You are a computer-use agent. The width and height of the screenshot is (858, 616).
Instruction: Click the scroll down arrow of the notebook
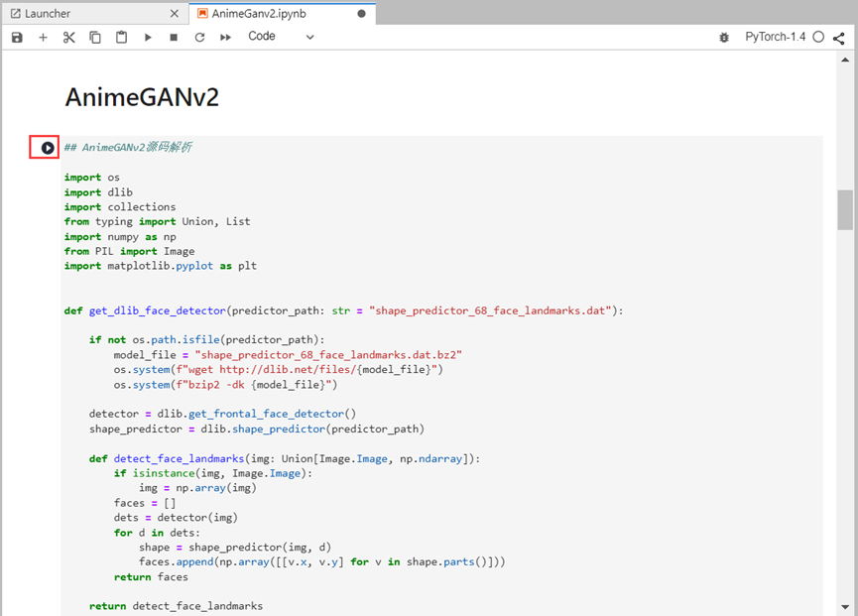(x=845, y=607)
